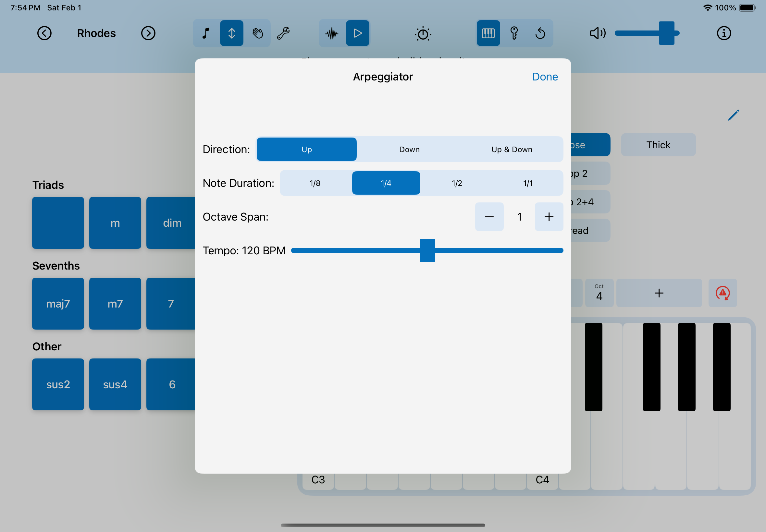Select Up & Down arpeggio direction

tap(511, 149)
